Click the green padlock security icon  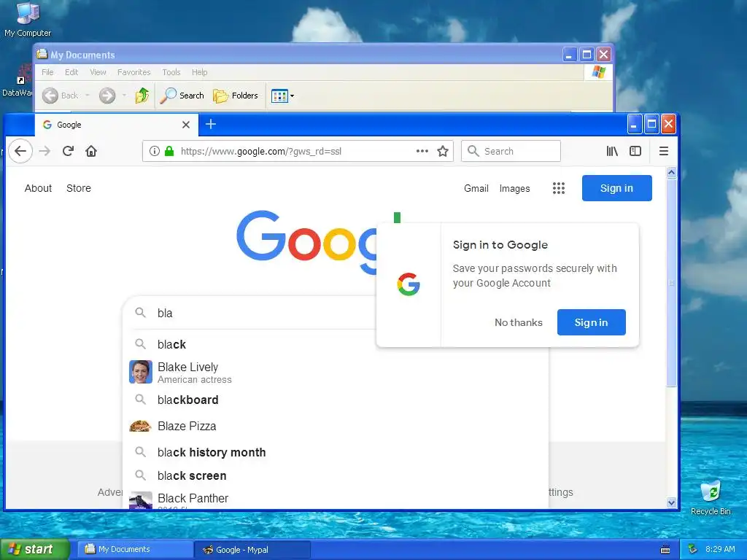click(x=169, y=151)
